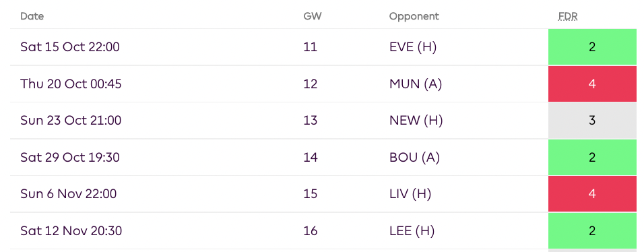Viewport: 644px width, 252px height.
Task: Click the green FDR 2 cell for Bournemouth
Action: 592,157
